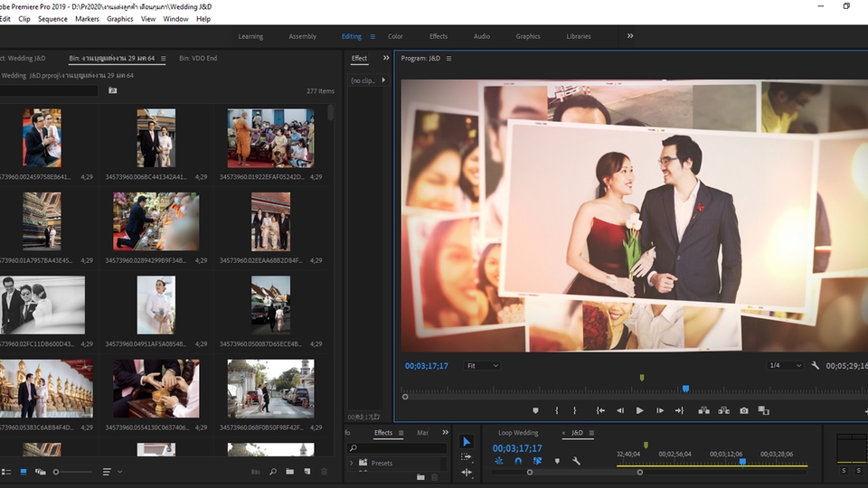Expand the Presets folder in Effects
This screenshot has height=488, width=868.
[352, 464]
